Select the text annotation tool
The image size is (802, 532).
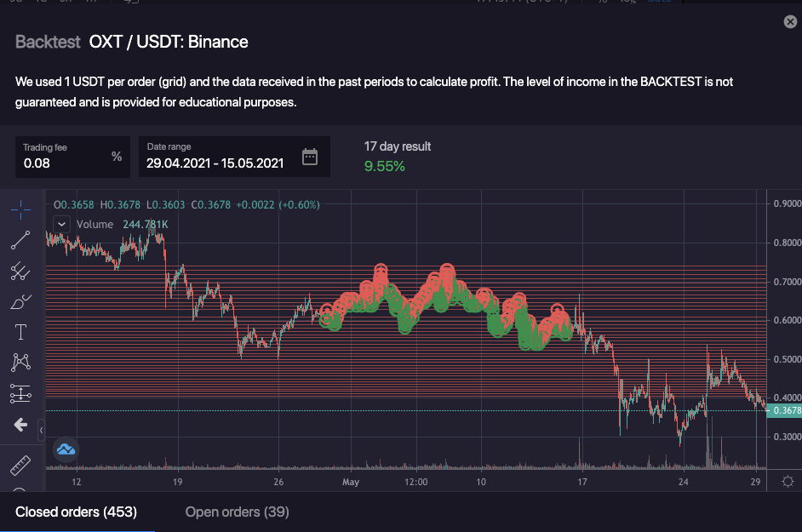click(x=20, y=332)
